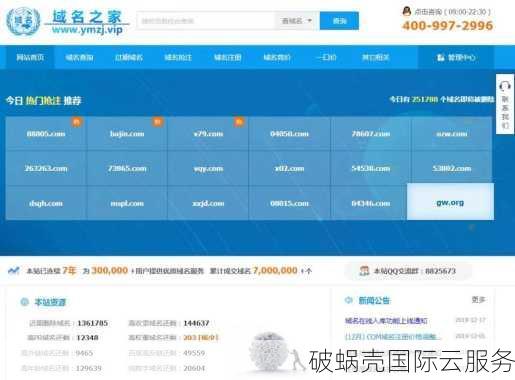Open the search type dropdown
The height and width of the screenshot is (380, 515).
pos(296,21)
